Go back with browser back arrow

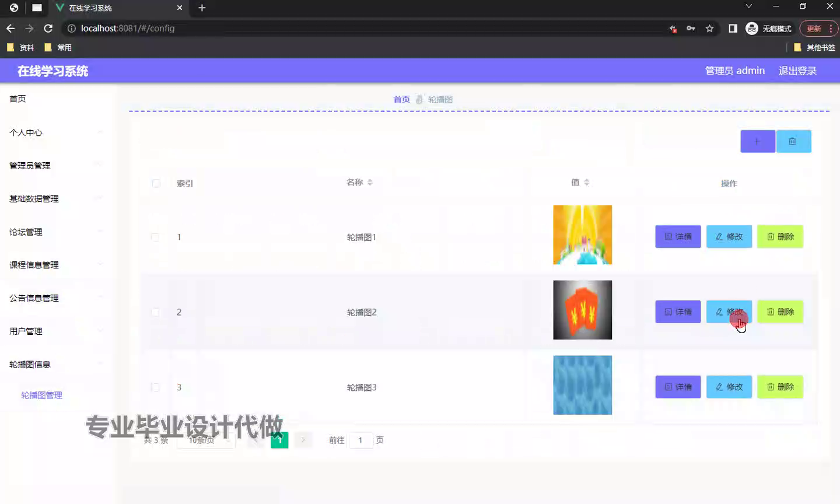(x=10, y=28)
